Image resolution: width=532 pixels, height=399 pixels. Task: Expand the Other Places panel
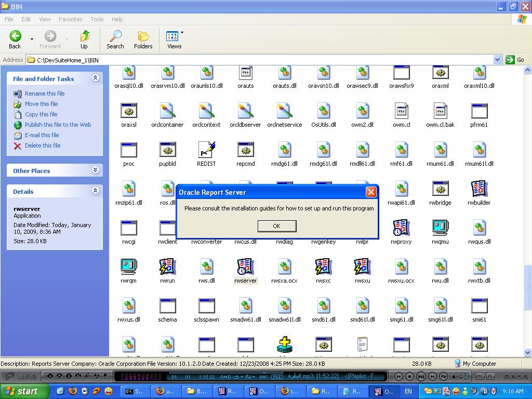pyautogui.click(x=95, y=170)
